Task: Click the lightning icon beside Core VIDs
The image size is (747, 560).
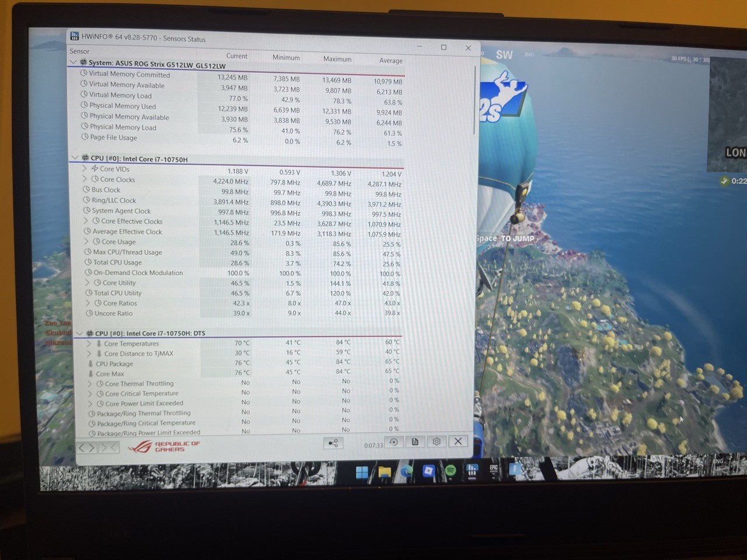Action: click(x=95, y=169)
